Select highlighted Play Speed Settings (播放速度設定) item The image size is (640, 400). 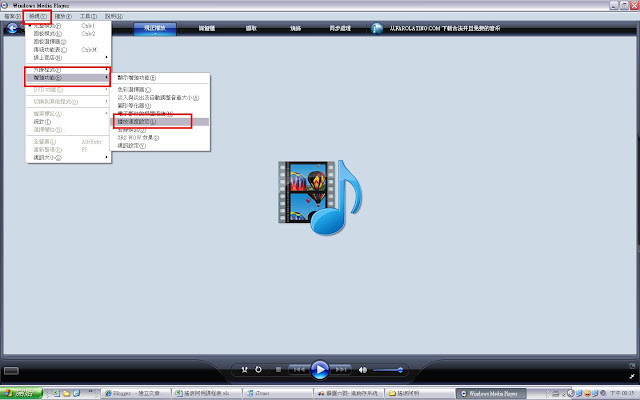(x=160, y=122)
